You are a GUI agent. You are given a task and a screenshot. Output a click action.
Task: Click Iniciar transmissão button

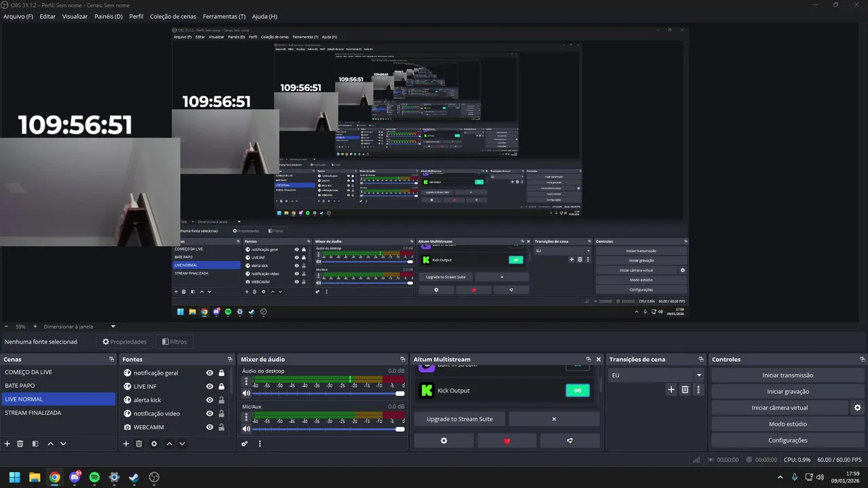[x=788, y=375]
